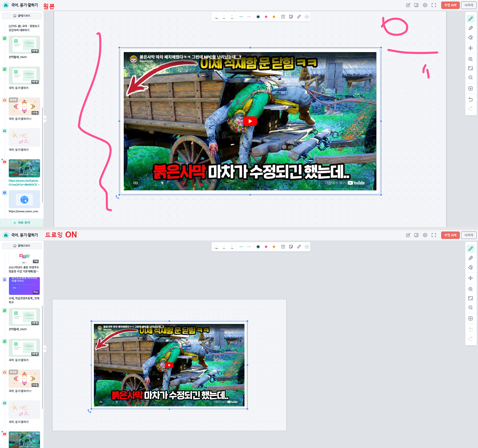Open the 클래스보드 tab in the upper sidebar
This screenshot has width=478, height=448.
pos(22,16)
